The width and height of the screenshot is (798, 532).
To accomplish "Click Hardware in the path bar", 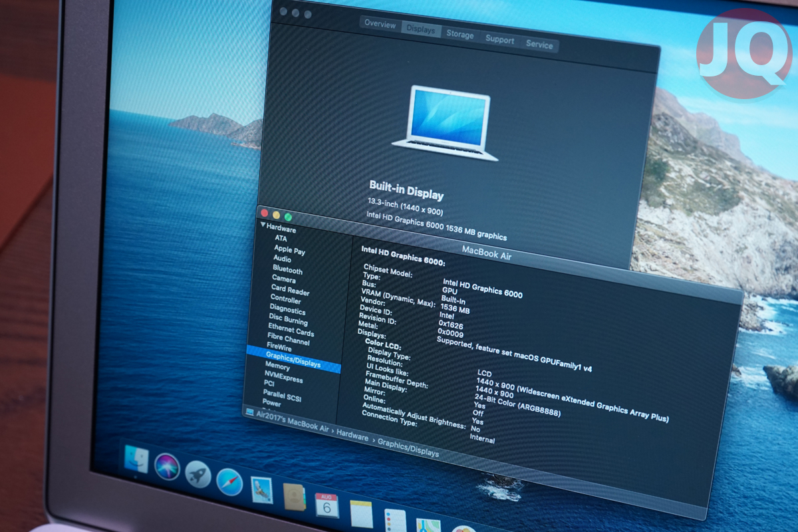I will click(x=352, y=437).
